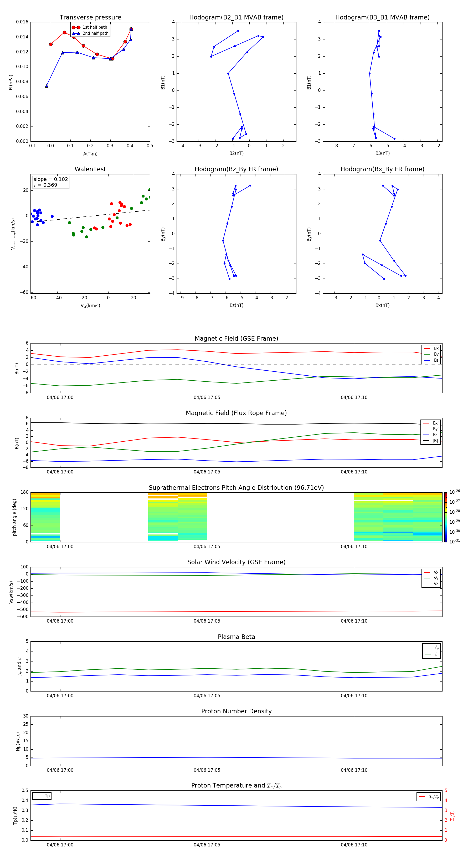The width and height of the screenshot is (473, 868).
Task: Click the 'Np(#/cc)' axis label
Action: click(x=18, y=741)
